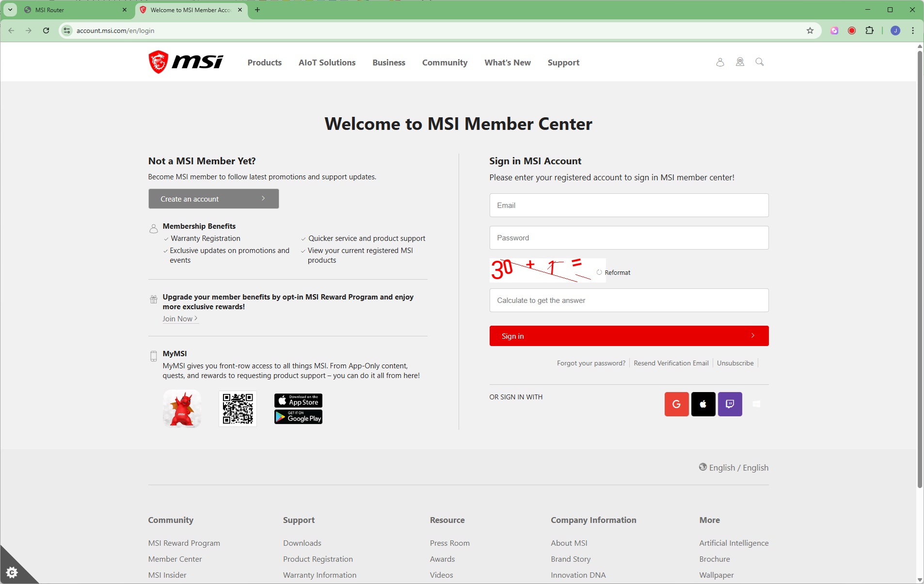Open the Google Play badge
This screenshot has width=924, height=584.
click(x=298, y=417)
